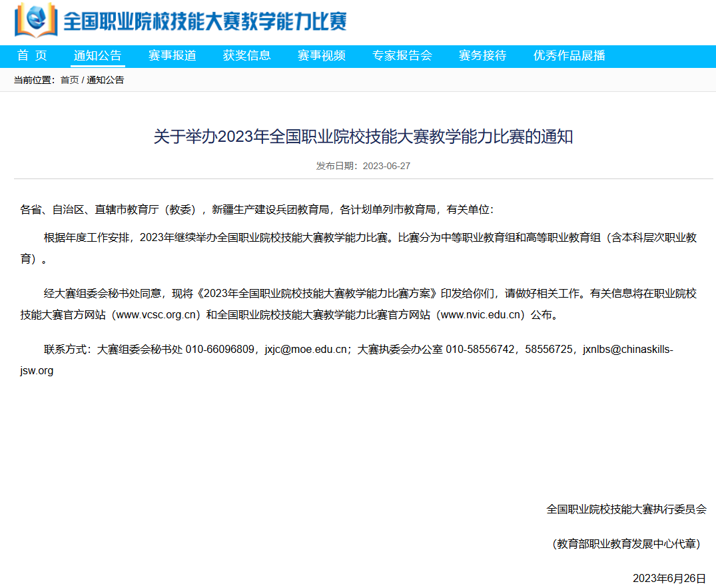Click the 首页 breadcrumb link

point(69,81)
